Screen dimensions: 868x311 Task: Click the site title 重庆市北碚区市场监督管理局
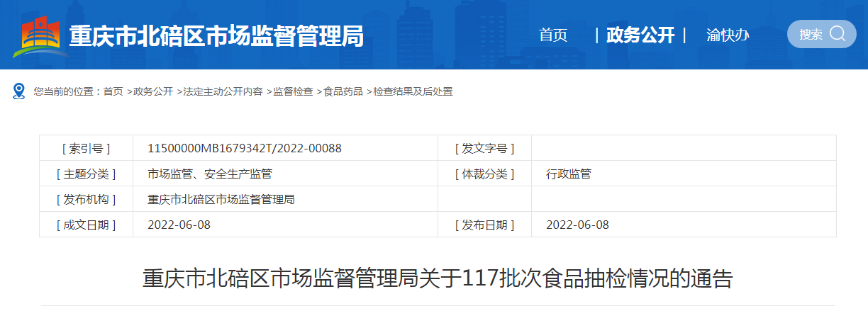216,35
